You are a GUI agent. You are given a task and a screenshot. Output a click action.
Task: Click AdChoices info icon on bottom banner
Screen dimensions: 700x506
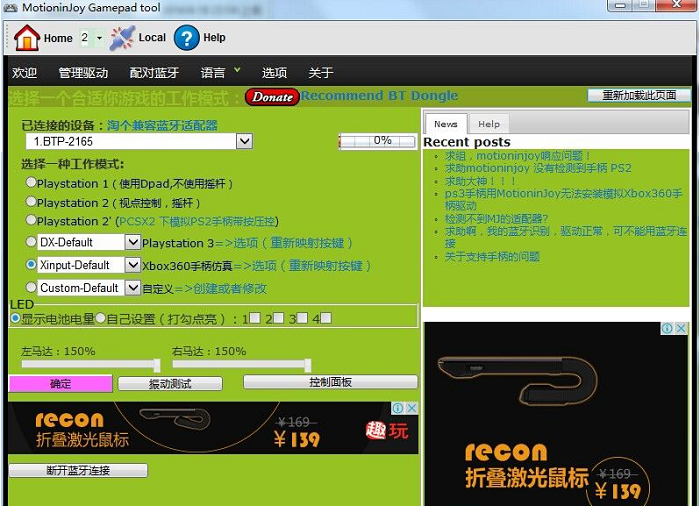397,408
